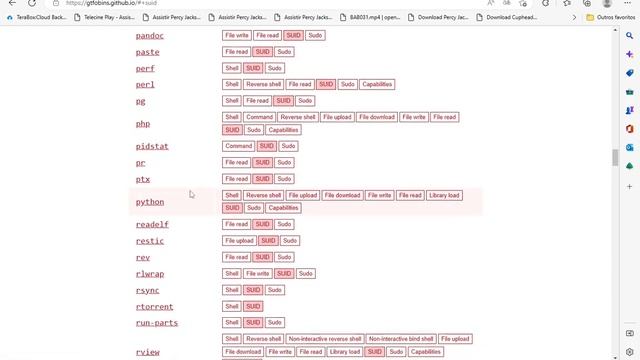The width and height of the screenshot is (640, 360).
Task: Open the rtorrent binary link
Action: click(x=154, y=307)
